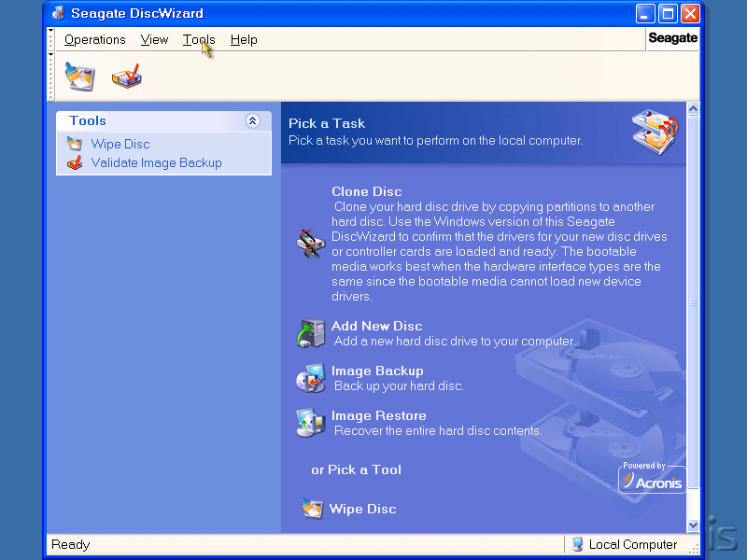Click the Image Backup task icon
Screen dimensions: 747x560
(x=309, y=378)
